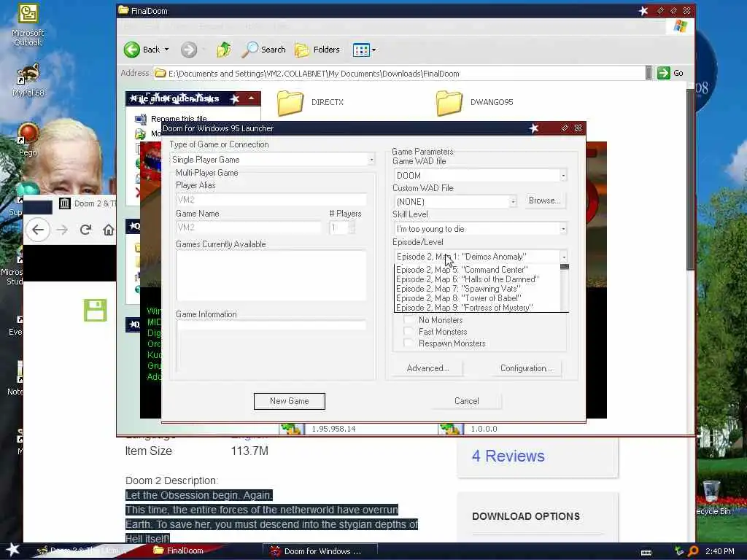This screenshot has height=560, width=747.
Task: Expand the Game WAD file dropdown
Action: [563, 176]
